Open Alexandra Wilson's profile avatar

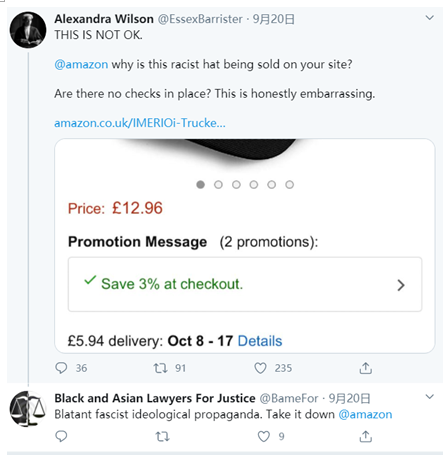click(28, 30)
